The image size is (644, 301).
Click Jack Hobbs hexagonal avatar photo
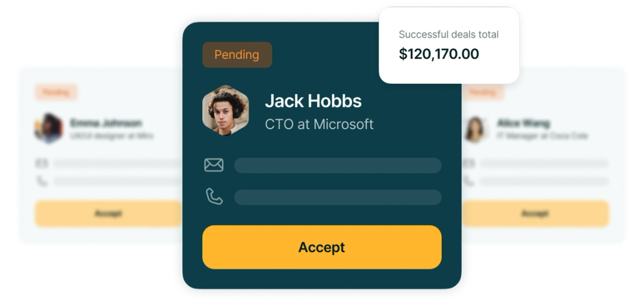[x=226, y=110]
